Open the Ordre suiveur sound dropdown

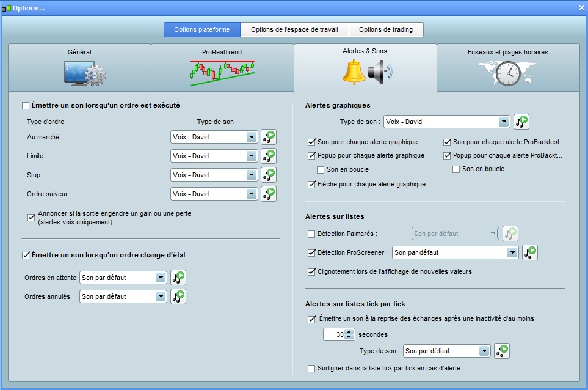pos(214,194)
